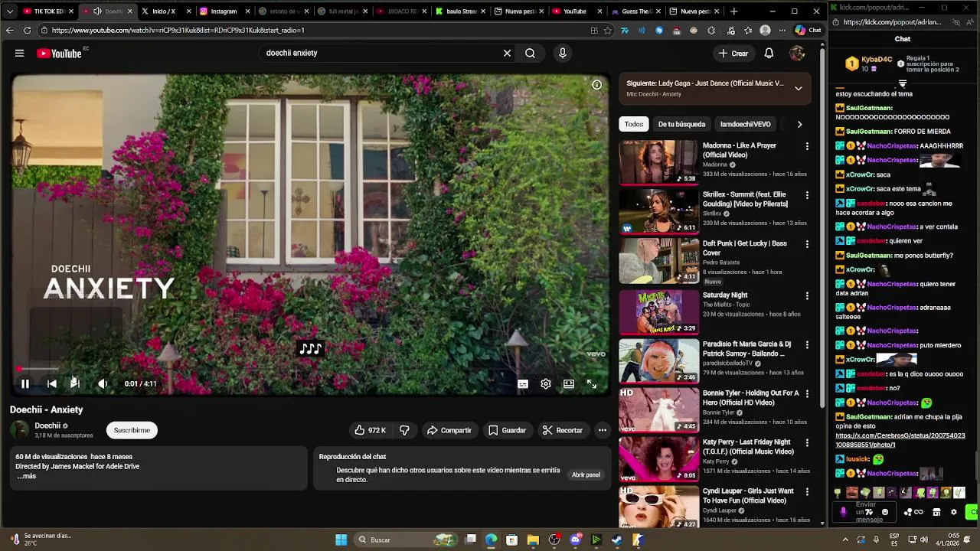Mute the video player volume
The height and width of the screenshot is (551, 980).
103,384
